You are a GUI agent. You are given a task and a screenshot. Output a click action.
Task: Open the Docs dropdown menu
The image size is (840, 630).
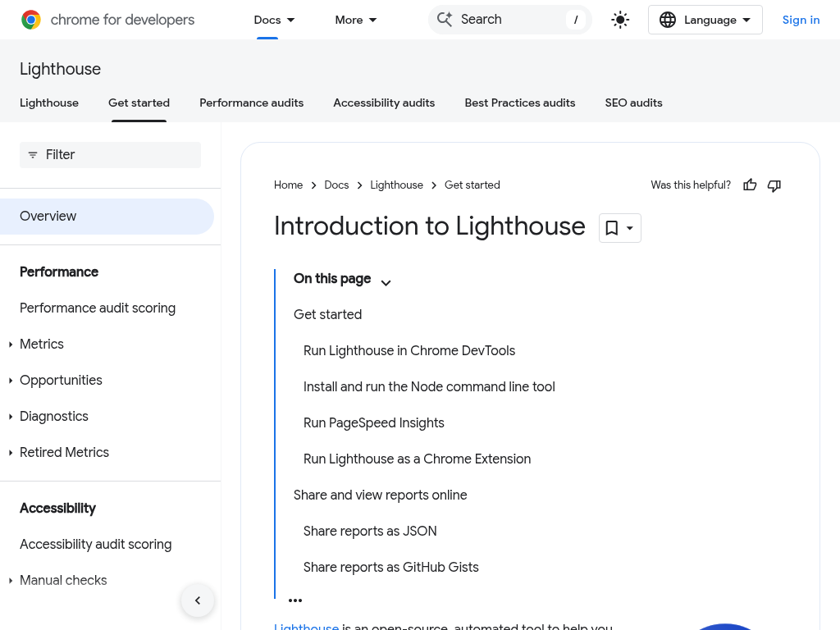coord(274,20)
